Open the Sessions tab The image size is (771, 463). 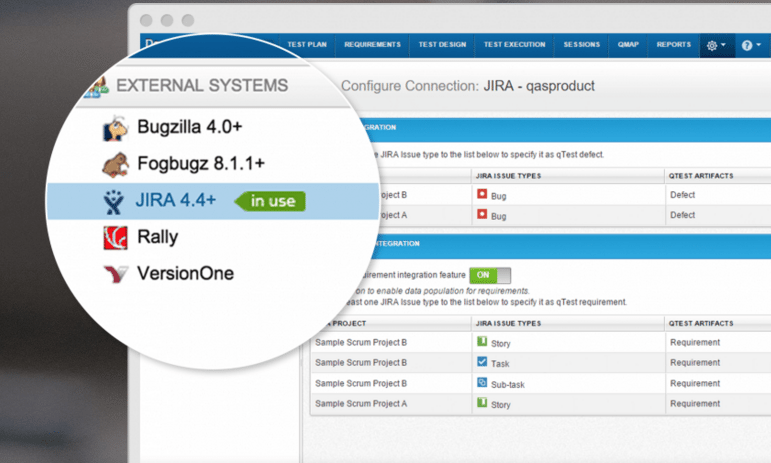coord(582,45)
